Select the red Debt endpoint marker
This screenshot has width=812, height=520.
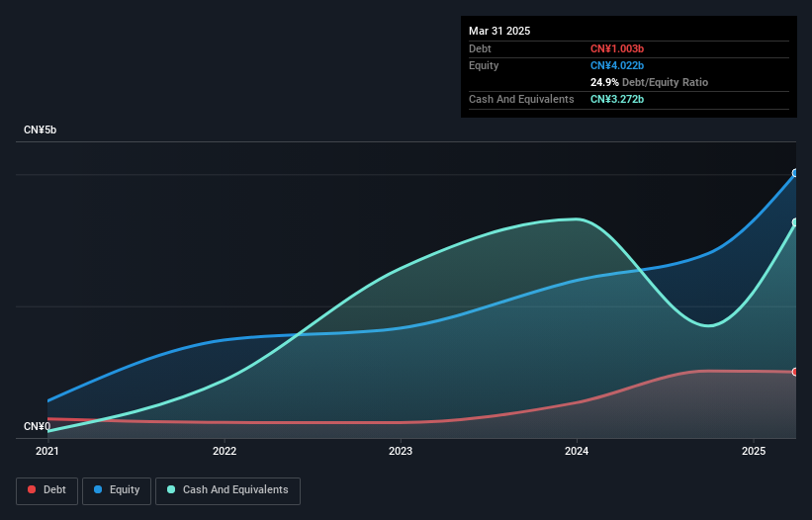[x=795, y=372]
